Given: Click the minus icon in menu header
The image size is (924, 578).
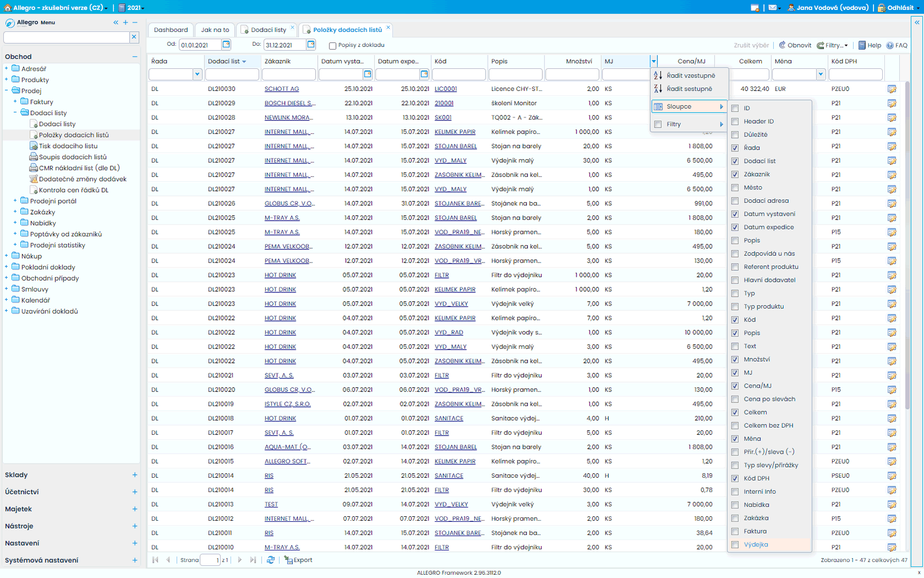Looking at the screenshot, I should tap(135, 23).
